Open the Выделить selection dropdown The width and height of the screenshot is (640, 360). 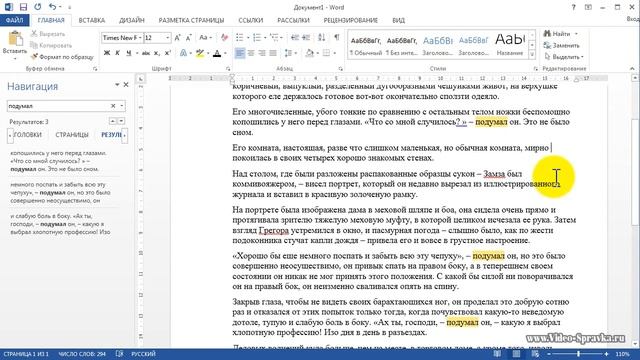pos(564,57)
